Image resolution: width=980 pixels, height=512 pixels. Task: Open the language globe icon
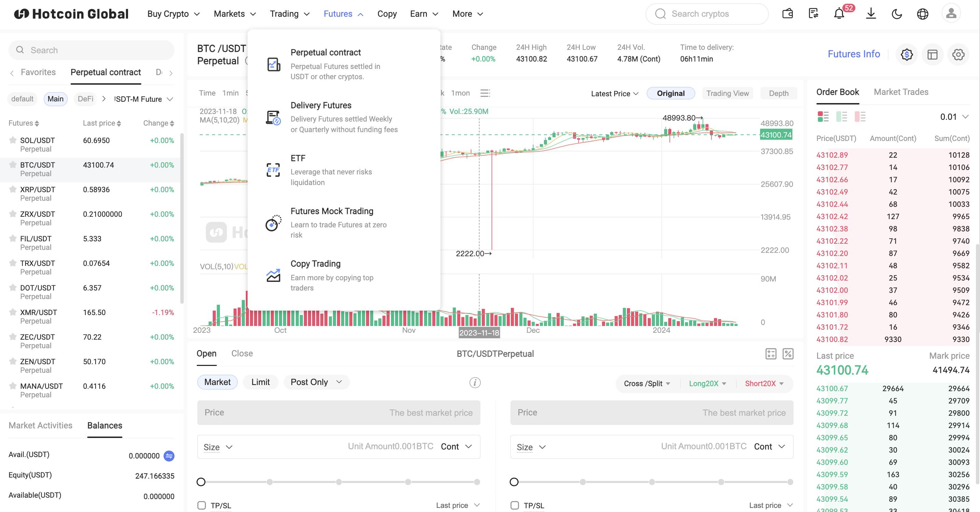[x=922, y=14]
